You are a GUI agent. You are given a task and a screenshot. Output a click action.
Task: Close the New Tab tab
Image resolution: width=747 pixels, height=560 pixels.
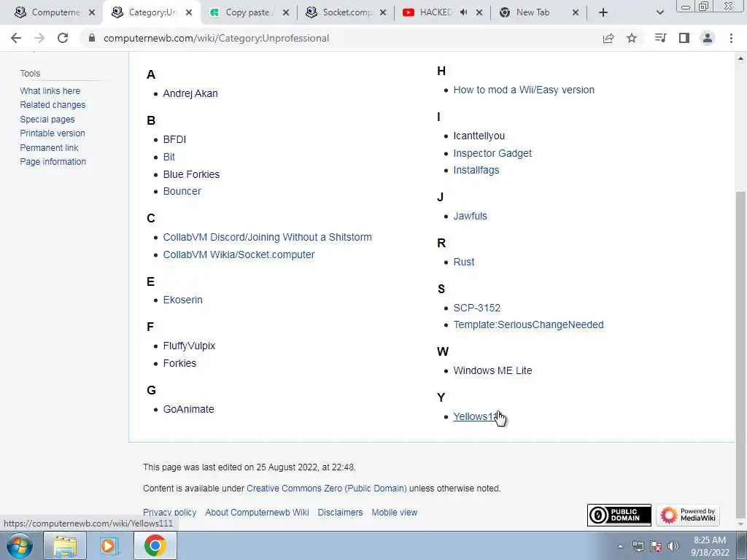tap(576, 12)
